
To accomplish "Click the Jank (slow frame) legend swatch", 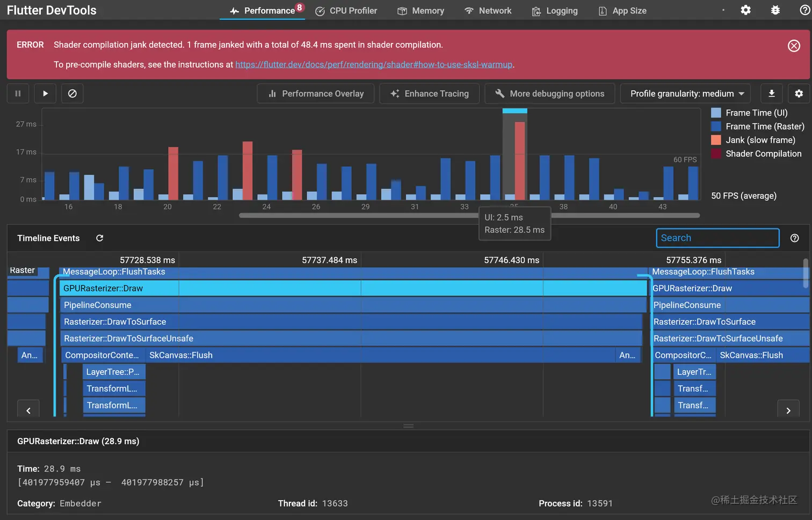I will pyautogui.click(x=716, y=140).
